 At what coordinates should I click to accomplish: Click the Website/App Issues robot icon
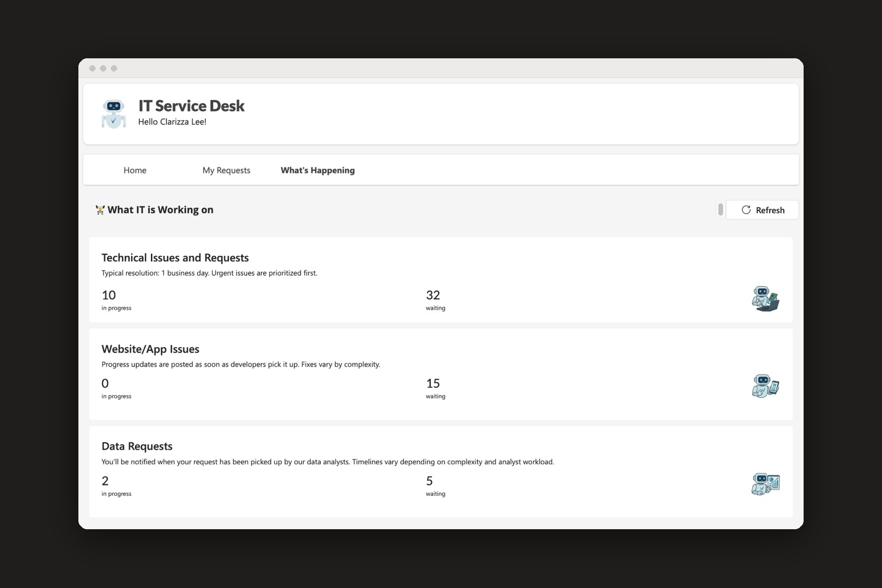pyautogui.click(x=765, y=386)
